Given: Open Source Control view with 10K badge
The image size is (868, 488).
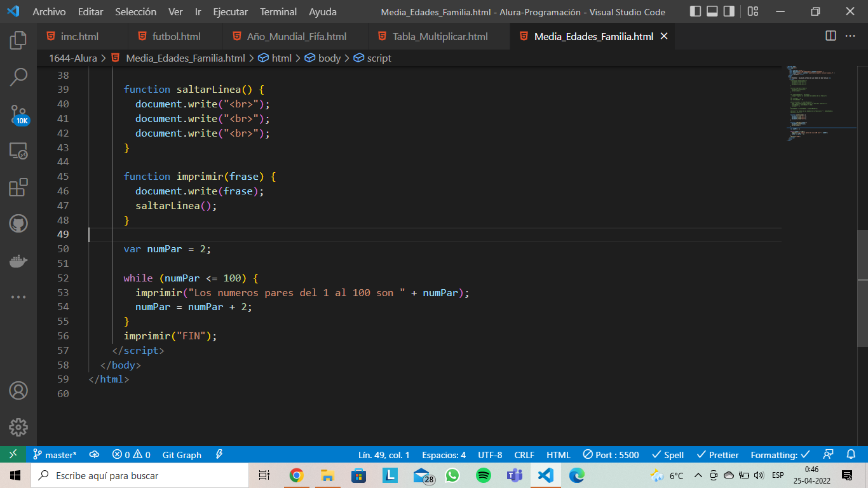Looking at the screenshot, I should (x=18, y=114).
